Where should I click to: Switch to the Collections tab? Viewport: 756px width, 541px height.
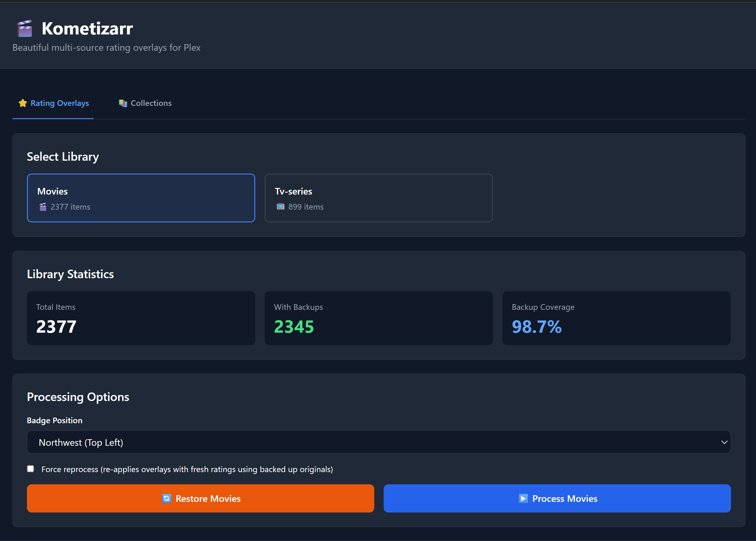coord(145,103)
